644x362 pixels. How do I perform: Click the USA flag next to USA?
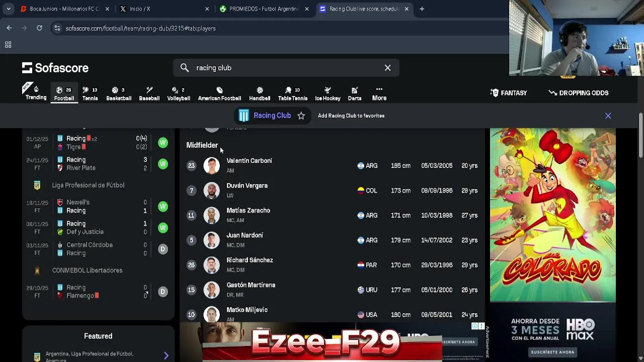pos(361,315)
